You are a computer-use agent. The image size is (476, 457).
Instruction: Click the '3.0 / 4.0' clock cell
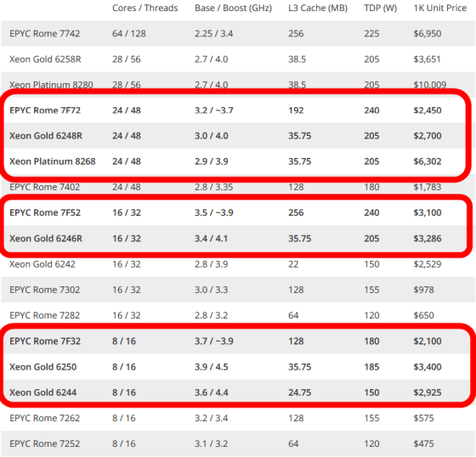(x=212, y=136)
